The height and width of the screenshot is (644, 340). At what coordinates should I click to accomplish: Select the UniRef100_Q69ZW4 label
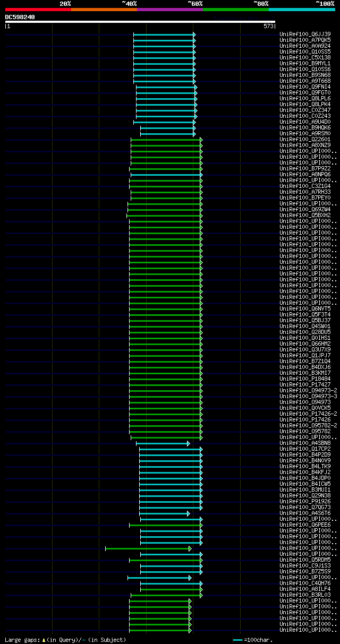(x=305, y=209)
